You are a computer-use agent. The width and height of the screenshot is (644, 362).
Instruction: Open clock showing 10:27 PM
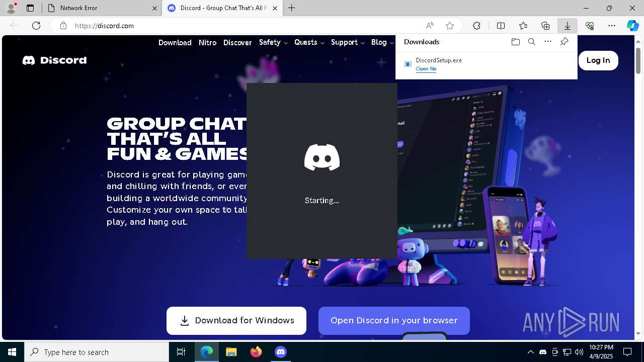(x=601, y=352)
